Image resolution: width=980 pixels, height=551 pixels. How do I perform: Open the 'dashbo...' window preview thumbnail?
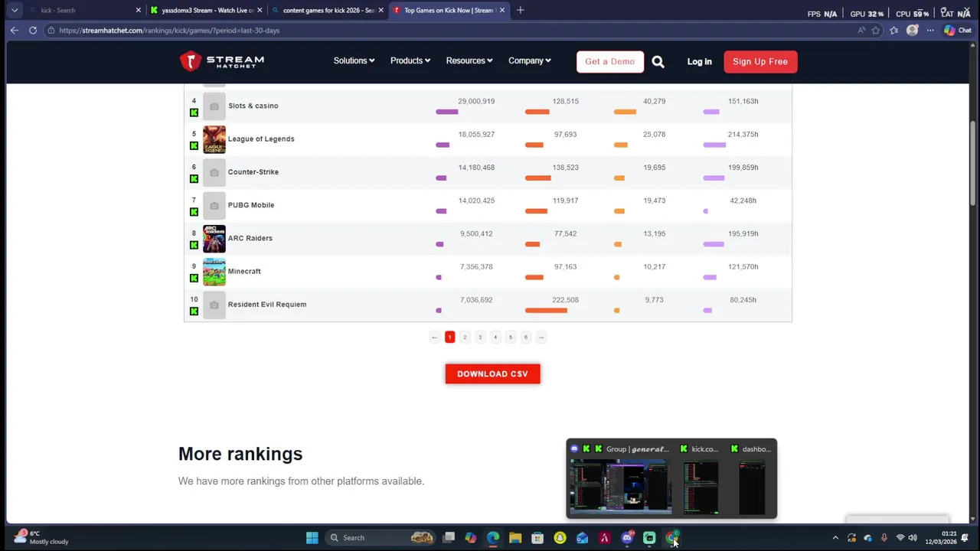tap(752, 487)
